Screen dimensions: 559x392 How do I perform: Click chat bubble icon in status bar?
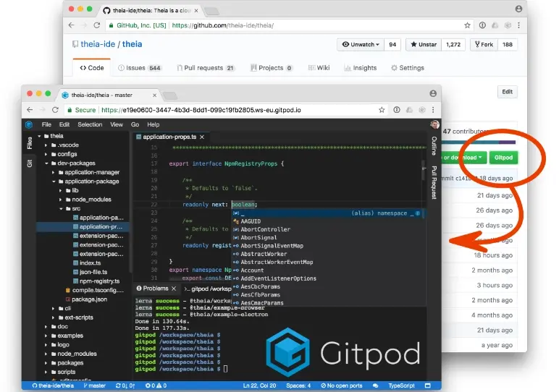pyautogui.click(x=375, y=385)
